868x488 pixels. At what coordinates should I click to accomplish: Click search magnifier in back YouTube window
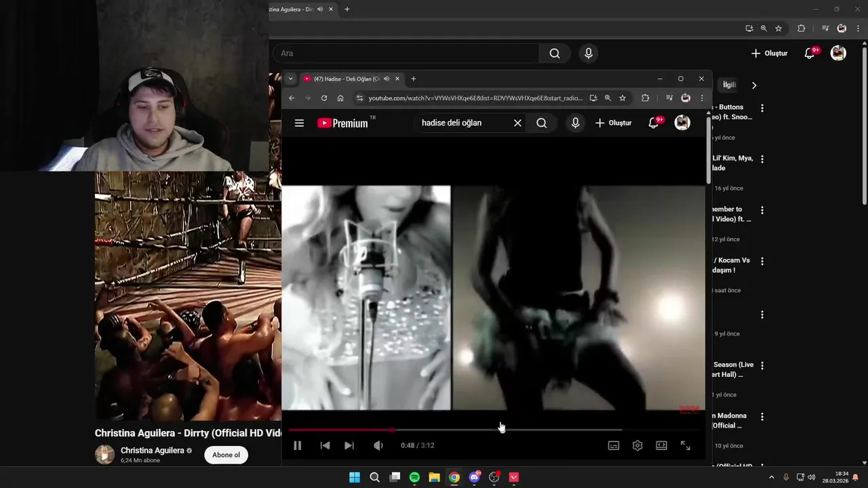555,54
